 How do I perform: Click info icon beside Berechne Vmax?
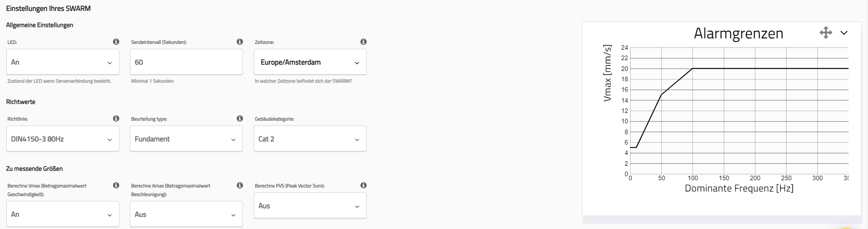[x=116, y=185]
